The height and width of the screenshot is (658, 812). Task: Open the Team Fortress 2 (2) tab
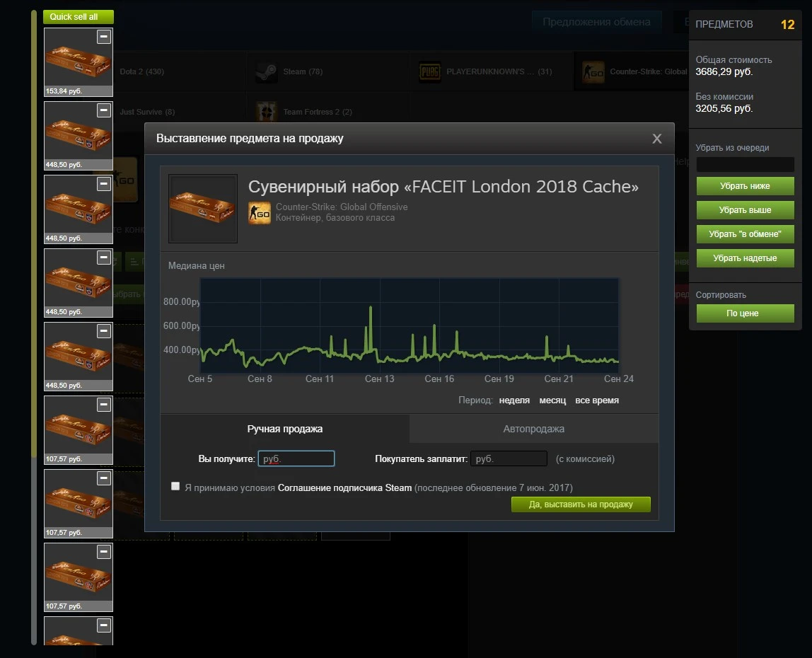point(318,112)
